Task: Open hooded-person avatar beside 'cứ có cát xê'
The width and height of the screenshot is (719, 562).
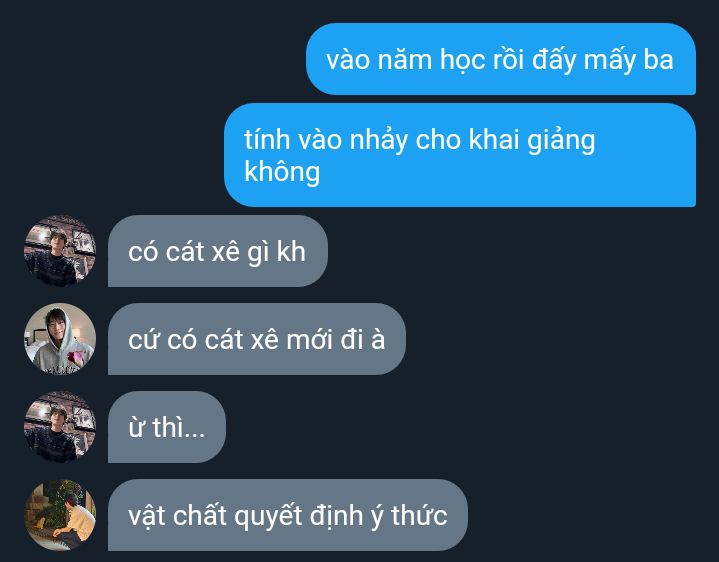Action: tap(60, 339)
